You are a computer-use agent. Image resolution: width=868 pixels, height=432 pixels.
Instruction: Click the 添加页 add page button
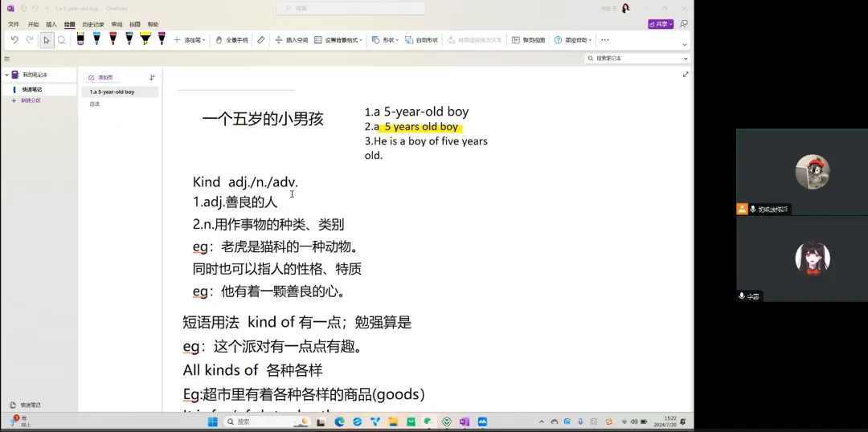[101, 77]
